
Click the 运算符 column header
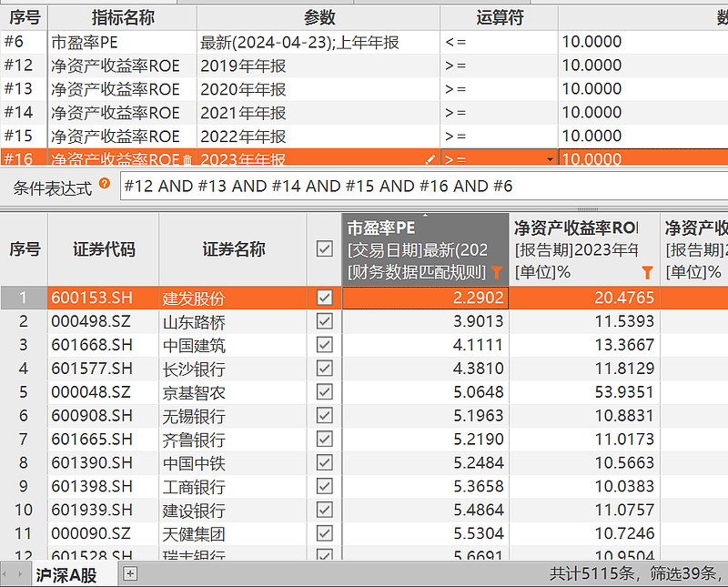pos(499,17)
